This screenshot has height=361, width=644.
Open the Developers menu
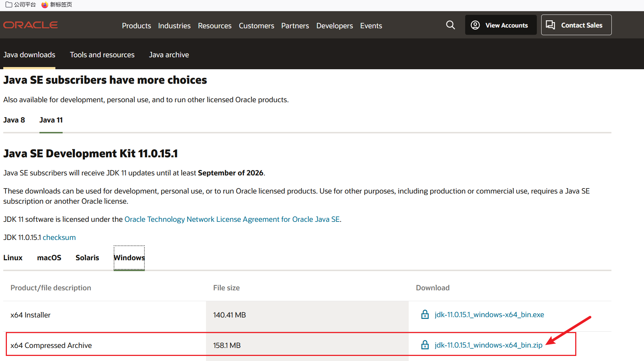pyautogui.click(x=334, y=26)
